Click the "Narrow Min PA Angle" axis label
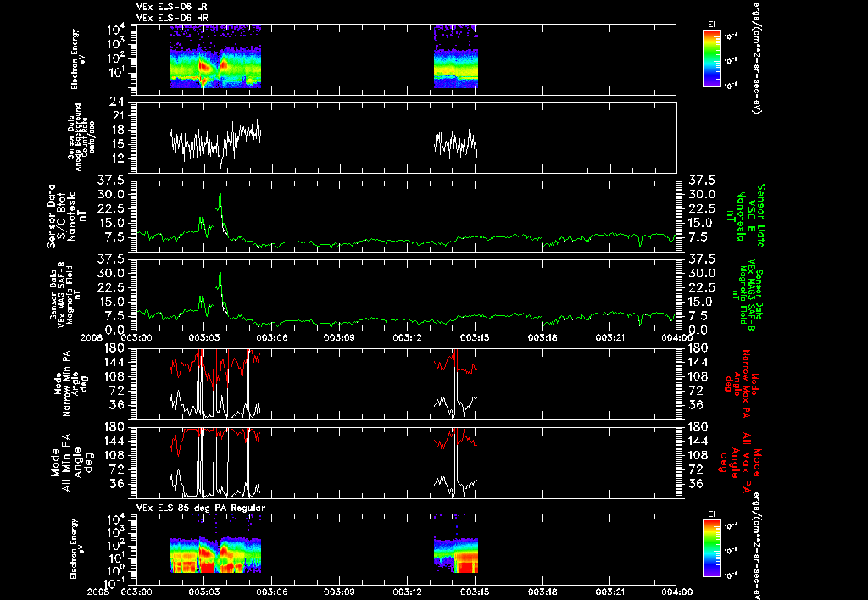868x600 pixels. [70, 384]
